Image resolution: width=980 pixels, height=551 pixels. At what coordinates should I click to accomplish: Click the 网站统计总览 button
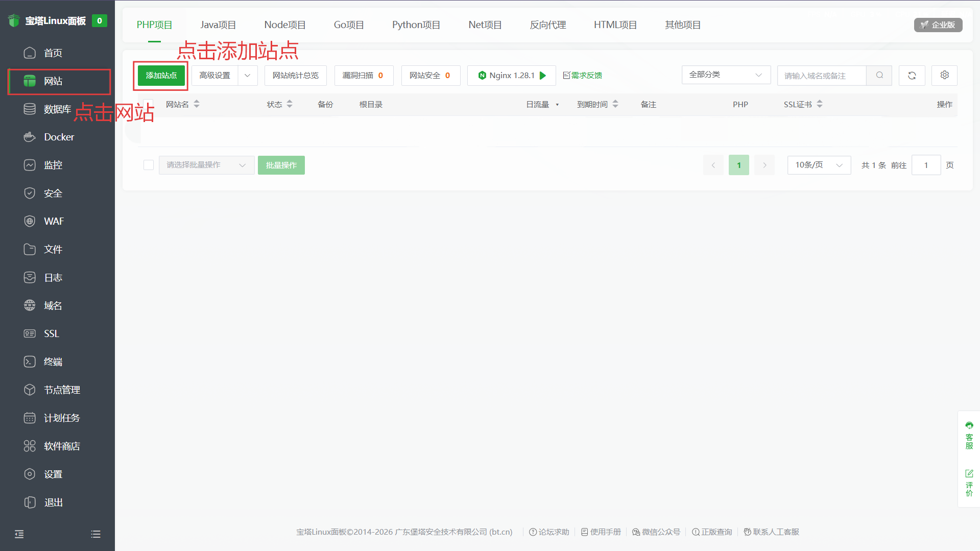(x=295, y=76)
